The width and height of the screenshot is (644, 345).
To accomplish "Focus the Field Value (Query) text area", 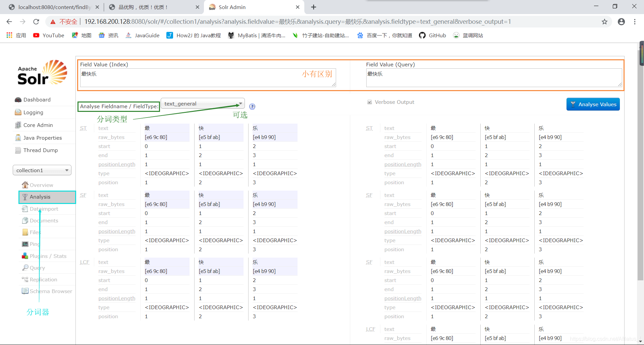I will pyautogui.click(x=494, y=78).
